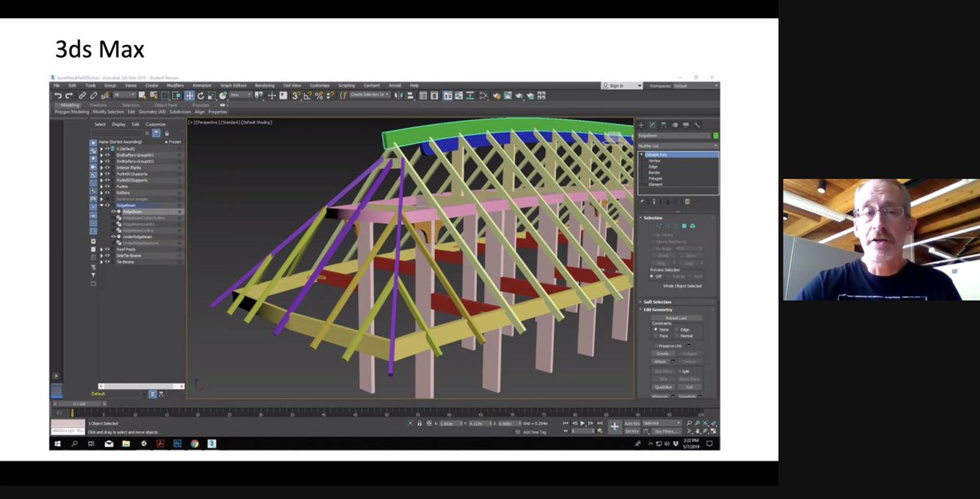
Task: Choose the Select and Rotate tool
Action: click(200, 95)
